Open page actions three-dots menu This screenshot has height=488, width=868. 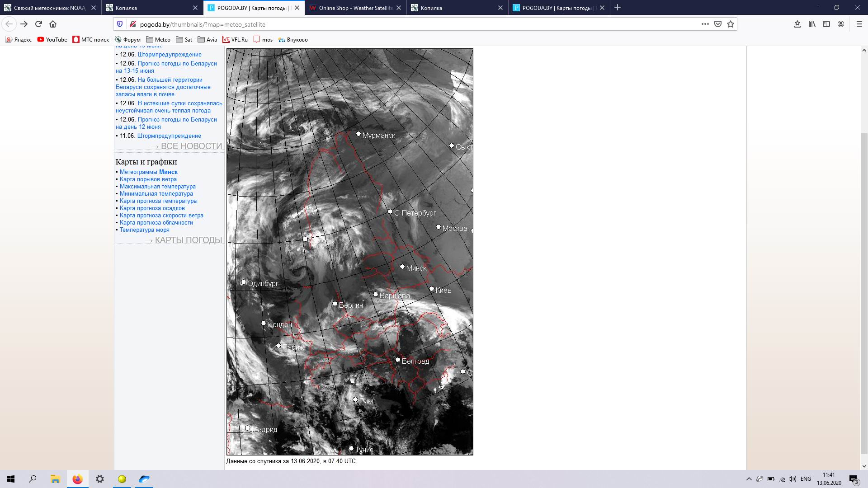click(x=705, y=24)
